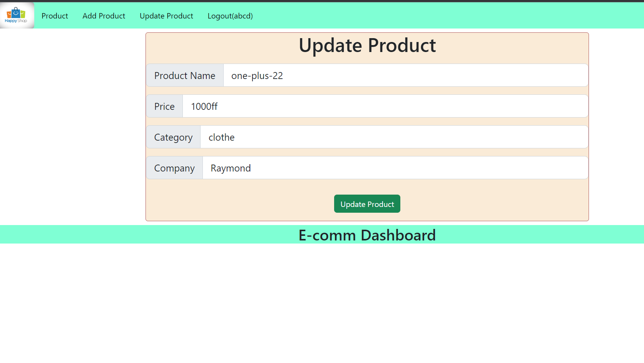This screenshot has height=363, width=644.
Task: Click the Price label
Action: pos(164,106)
